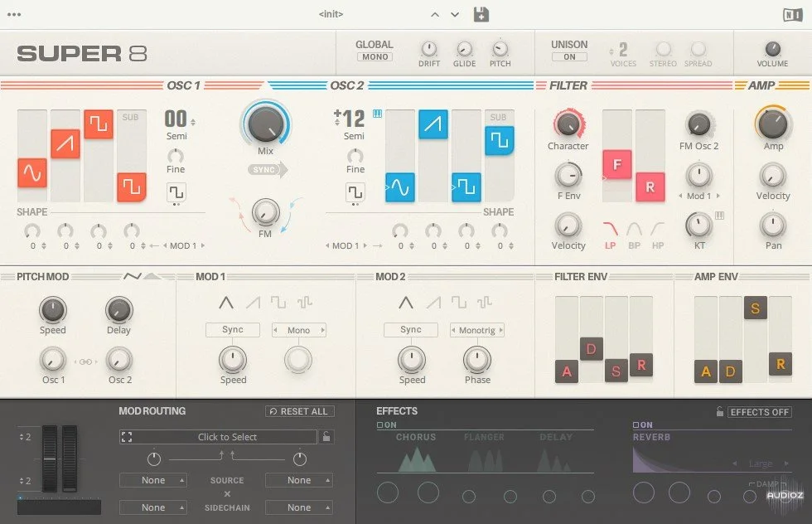This screenshot has height=524, width=812.
Task: Click the master VOLUME knob
Action: (772, 49)
